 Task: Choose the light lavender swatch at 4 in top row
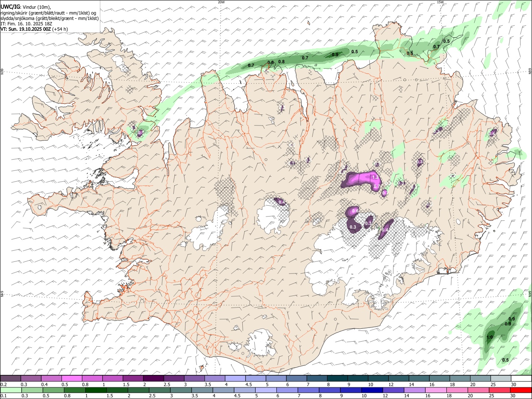pos(235,379)
